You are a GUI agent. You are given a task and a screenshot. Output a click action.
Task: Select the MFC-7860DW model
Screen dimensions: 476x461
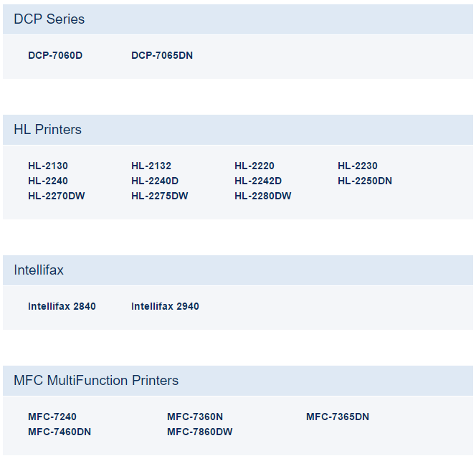[200, 432]
